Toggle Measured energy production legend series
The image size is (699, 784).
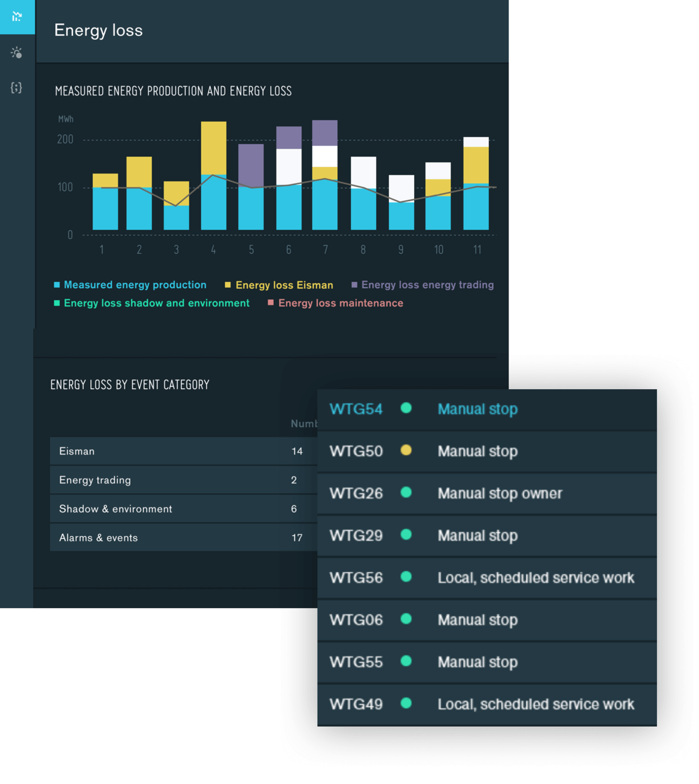(x=134, y=285)
